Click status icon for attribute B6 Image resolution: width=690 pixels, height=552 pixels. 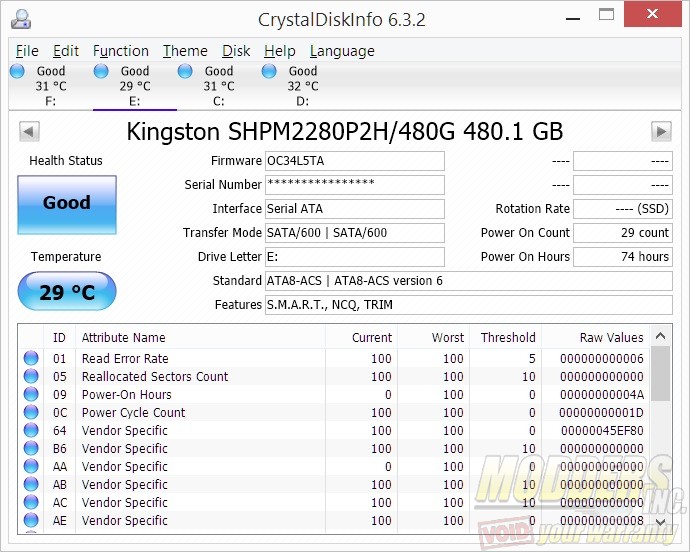coord(31,449)
